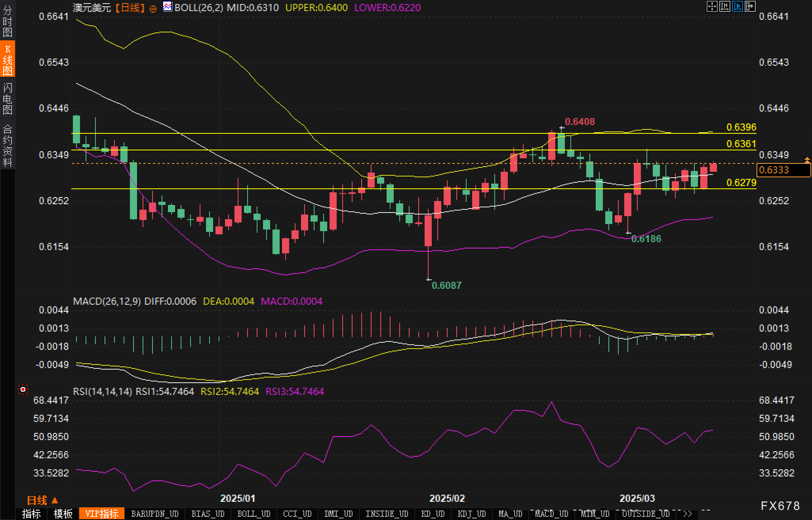Toggle the blue highlighted axis play icon
Screen dimensions: 812x520
click(x=737, y=6)
